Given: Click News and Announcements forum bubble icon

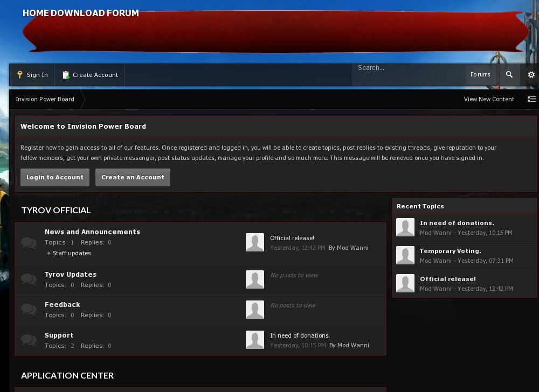Looking at the screenshot, I should [x=29, y=243].
